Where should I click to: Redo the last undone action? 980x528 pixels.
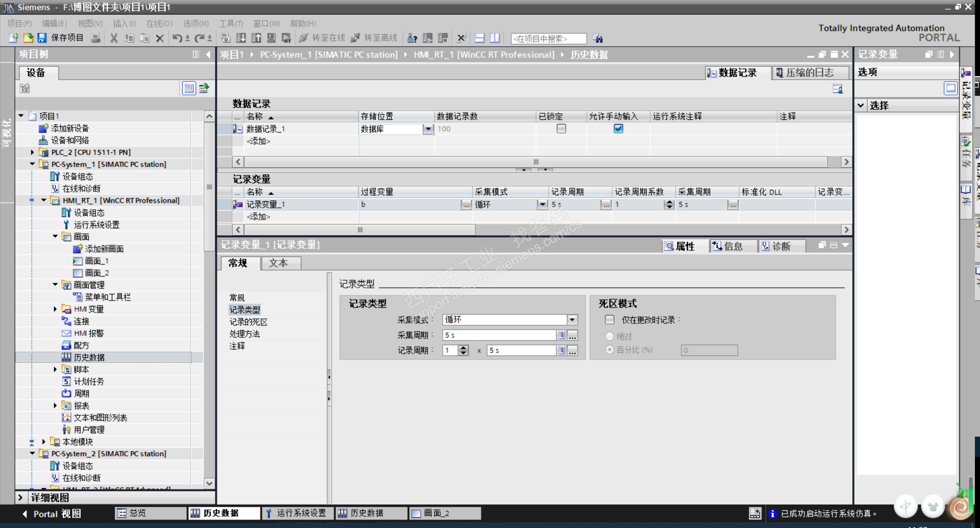pyautogui.click(x=200, y=38)
